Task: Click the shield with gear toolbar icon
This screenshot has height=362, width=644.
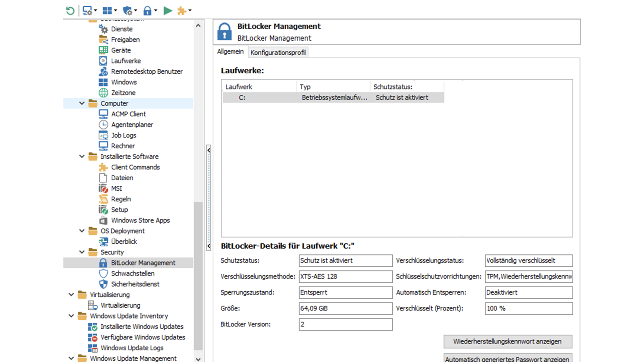Action: coord(127,11)
